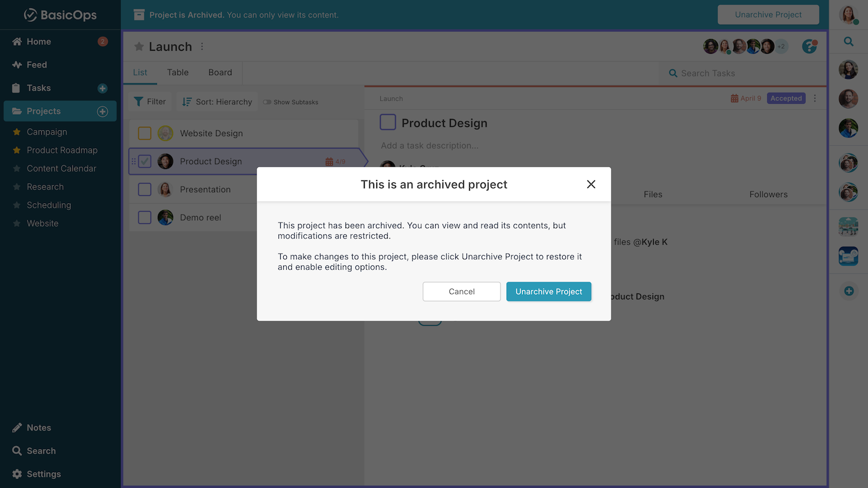The height and width of the screenshot is (488, 868).
Task: Click the Add a task description field
Action: (x=430, y=146)
